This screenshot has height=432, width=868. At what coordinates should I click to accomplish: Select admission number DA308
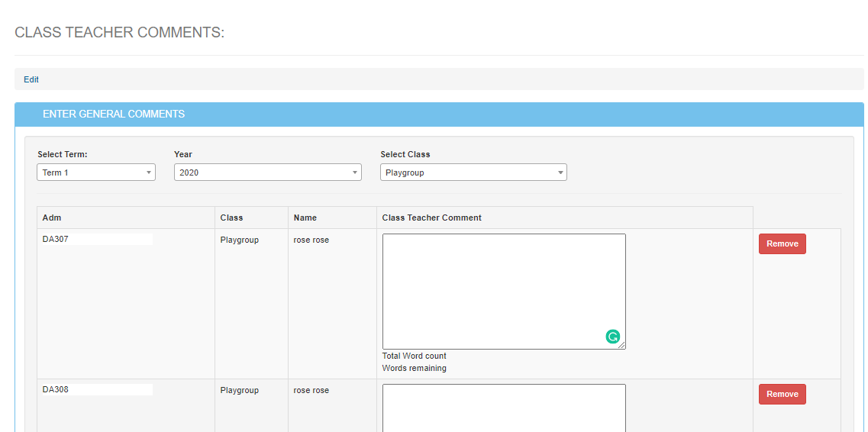[56, 390]
